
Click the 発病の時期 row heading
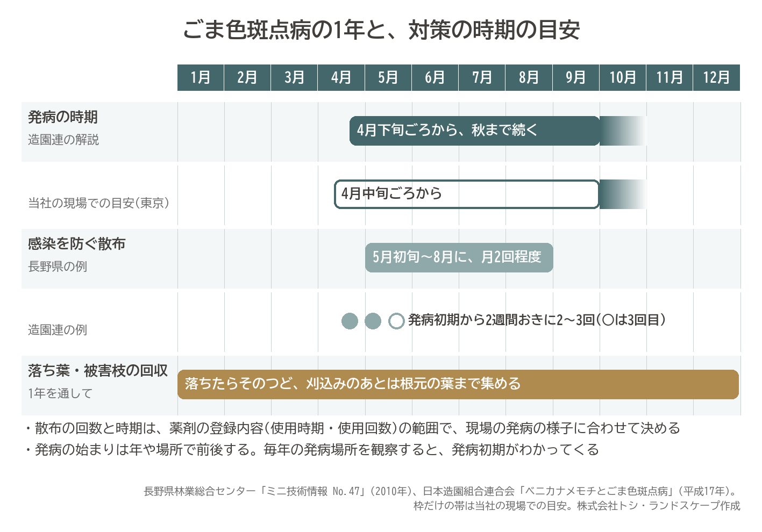click(63, 117)
